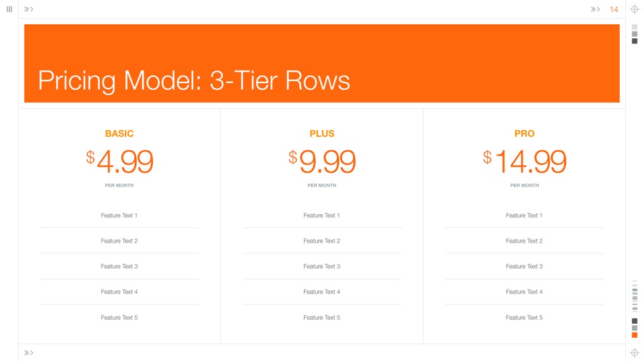
Task: Click the slide title 'Pricing Model: 3-Tier Rows'
Action: click(x=194, y=80)
